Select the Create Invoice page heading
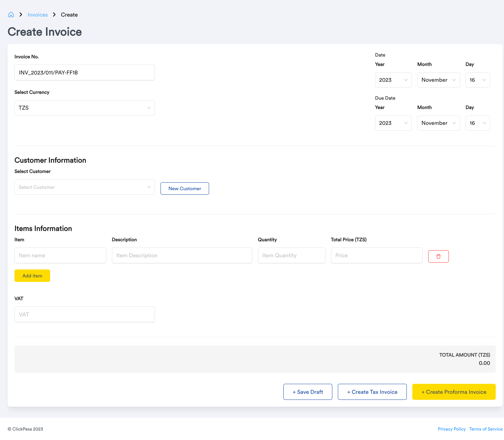Viewport: 504px width, 440px height. coord(45,32)
